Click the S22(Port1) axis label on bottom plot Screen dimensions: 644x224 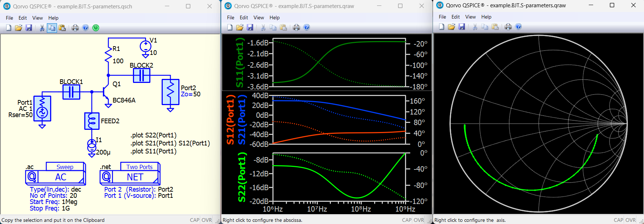tap(242, 177)
